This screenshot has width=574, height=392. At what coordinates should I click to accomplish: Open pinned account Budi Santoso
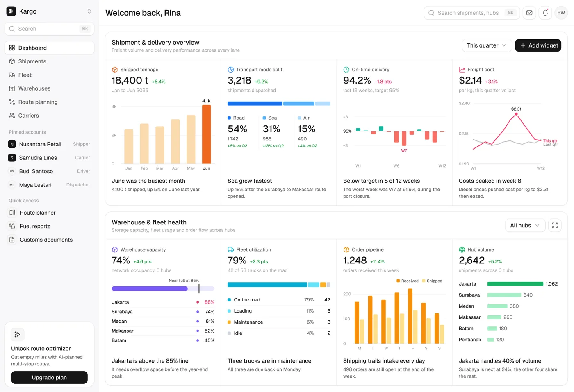click(49, 171)
